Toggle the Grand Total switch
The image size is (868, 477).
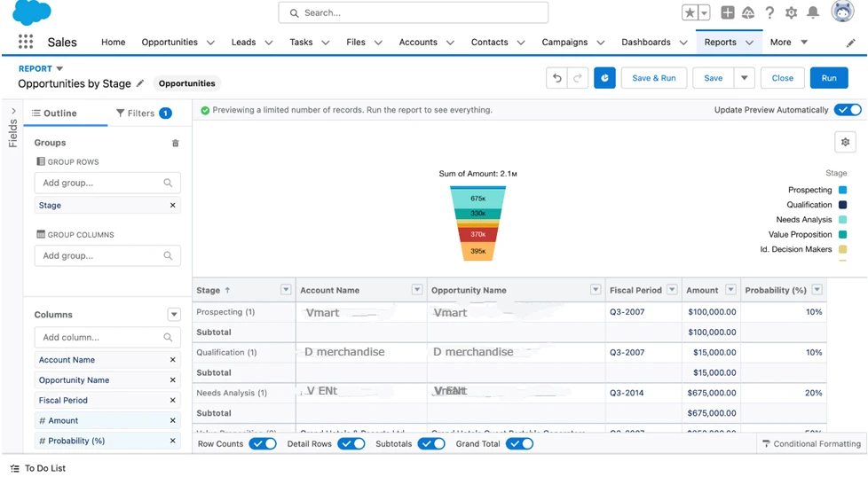click(x=519, y=443)
